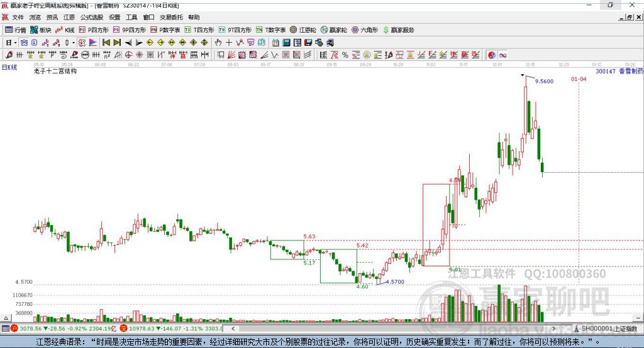Open the 交易委托 menu

click(x=171, y=18)
